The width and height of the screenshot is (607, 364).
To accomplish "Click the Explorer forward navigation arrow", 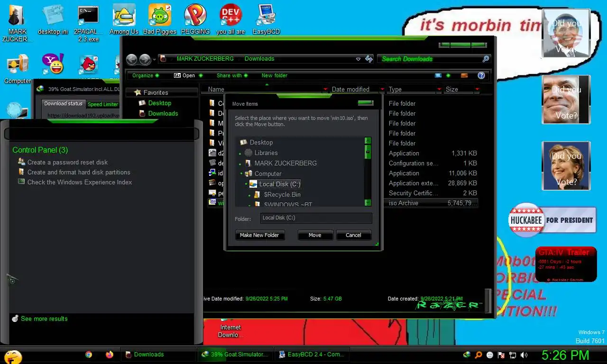I will [145, 59].
